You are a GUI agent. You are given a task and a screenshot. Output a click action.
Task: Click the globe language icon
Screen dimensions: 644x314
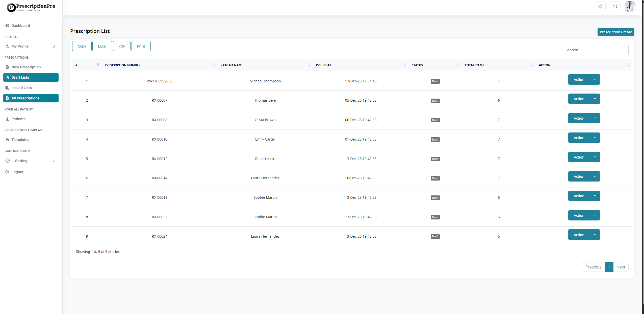600,7
